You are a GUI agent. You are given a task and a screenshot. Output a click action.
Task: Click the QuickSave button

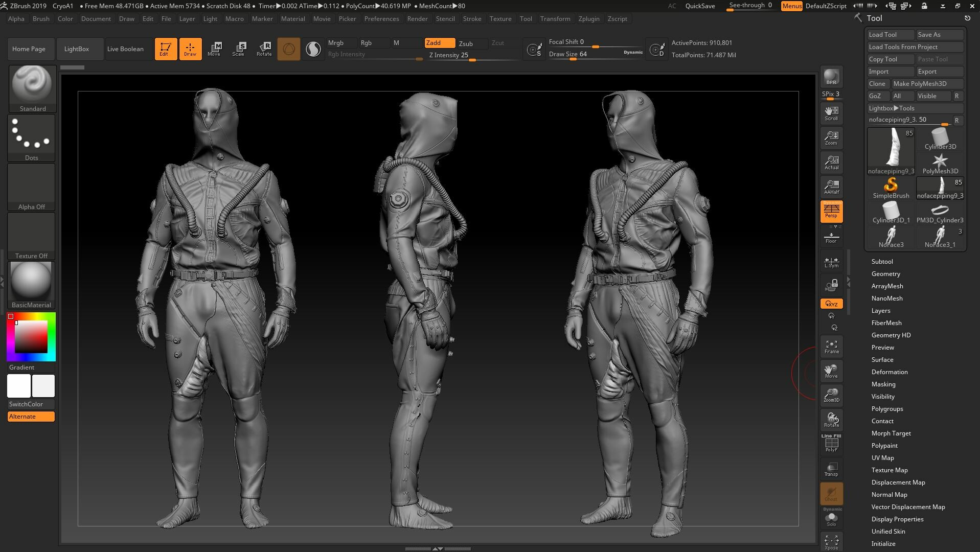pyautogui.click(x=700, y=6)
